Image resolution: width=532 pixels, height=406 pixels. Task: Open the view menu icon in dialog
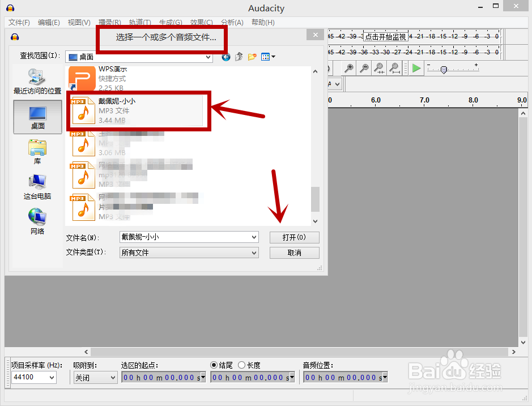[268, 57]
